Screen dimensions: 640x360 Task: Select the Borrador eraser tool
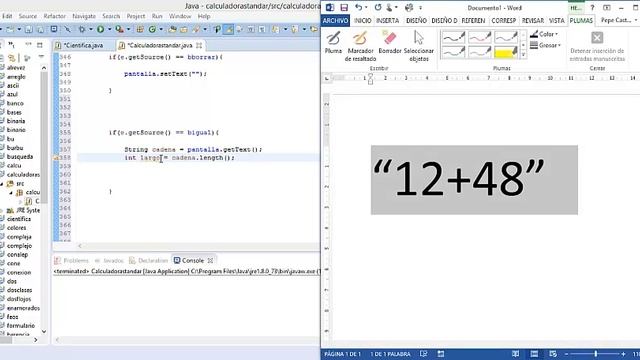click(x=390, y=42)
